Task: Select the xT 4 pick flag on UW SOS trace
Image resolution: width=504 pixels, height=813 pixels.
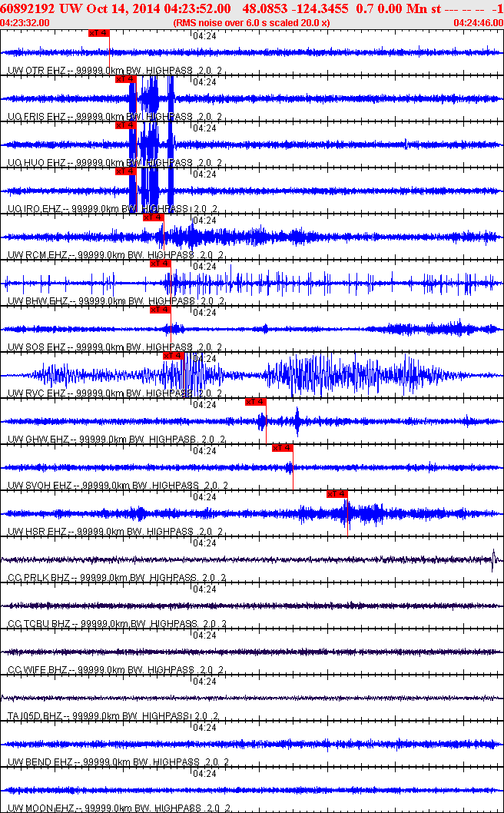Action: point(161,310)
